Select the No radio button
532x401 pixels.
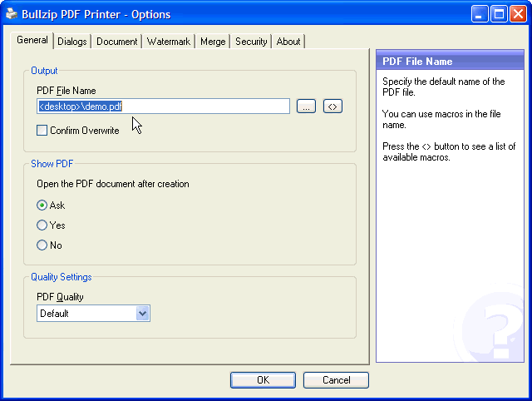[42, 245]
